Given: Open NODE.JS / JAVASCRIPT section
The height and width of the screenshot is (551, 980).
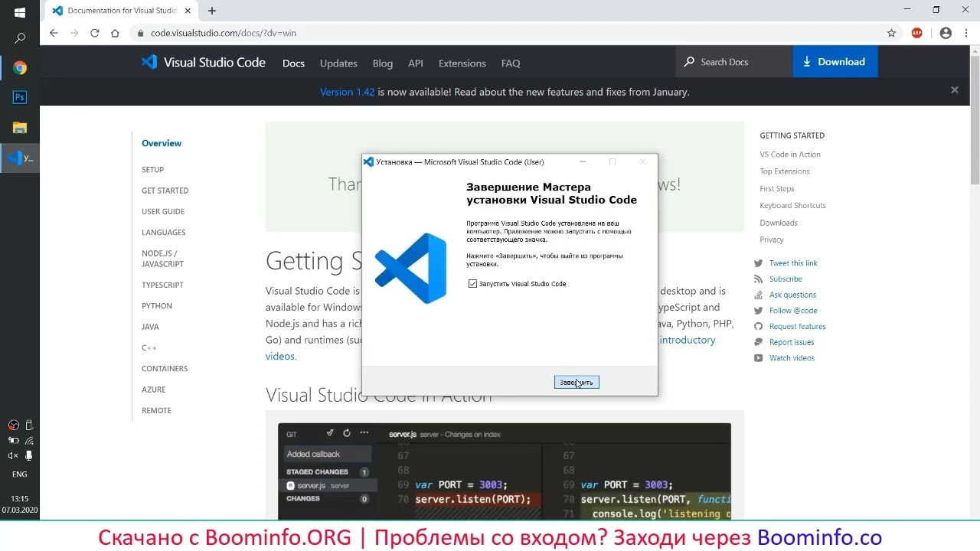Looking at the screenshot, I should tap(162, 259).
